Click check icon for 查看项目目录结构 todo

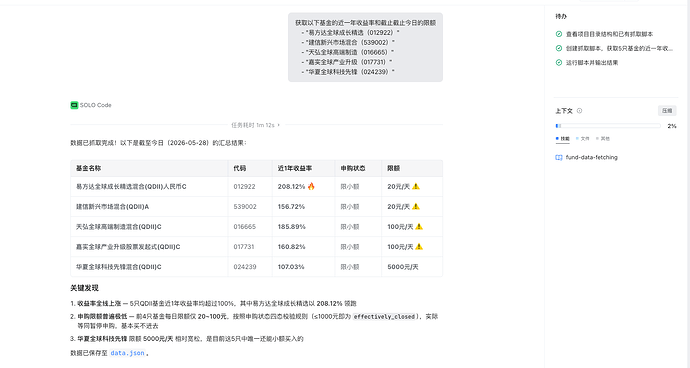coord(559,34)
